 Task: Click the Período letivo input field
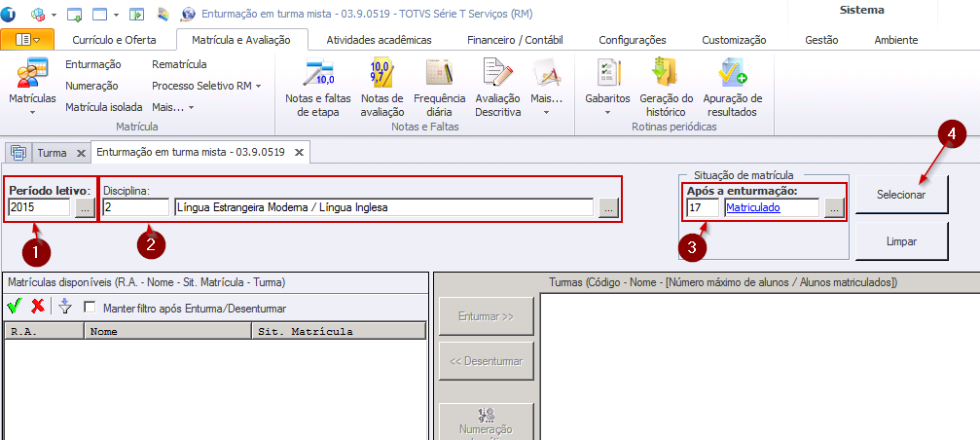[x=38, y=207]
